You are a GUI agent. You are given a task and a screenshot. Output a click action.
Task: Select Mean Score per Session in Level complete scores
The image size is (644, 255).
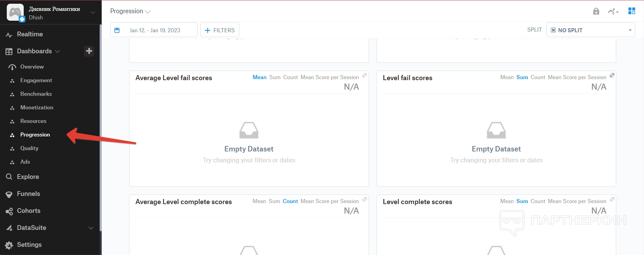pos(577,201)
